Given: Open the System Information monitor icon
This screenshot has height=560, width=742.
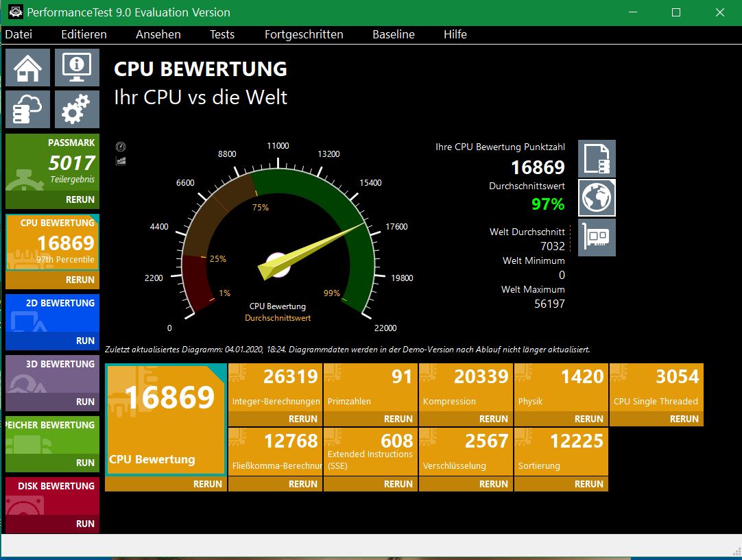Looking at the screenshot, I should point(77,68).
